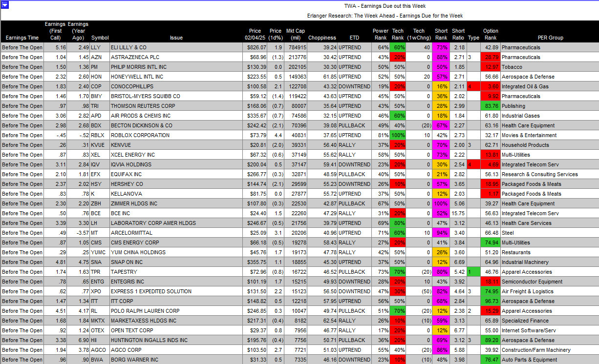
Task: Select EXPRESS 1 EXPEDITED SOLUTION cell
Action: 176,291
